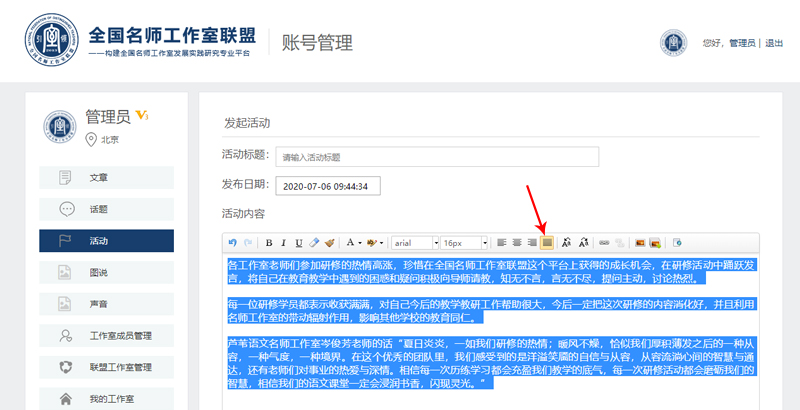This screenshot has height=410, width=800.
Task: Click the format painter brush icon
Action: tap(330, 243)
